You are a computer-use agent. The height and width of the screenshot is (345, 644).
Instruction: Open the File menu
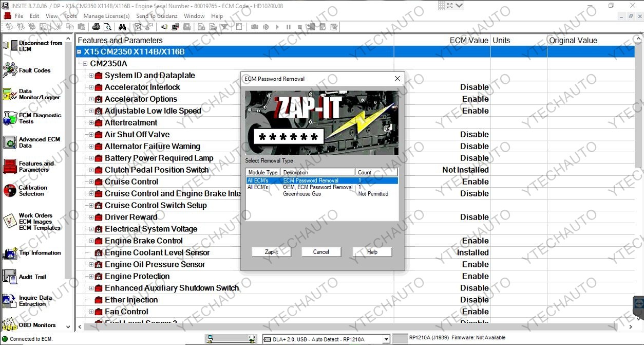tap(19, 16)
